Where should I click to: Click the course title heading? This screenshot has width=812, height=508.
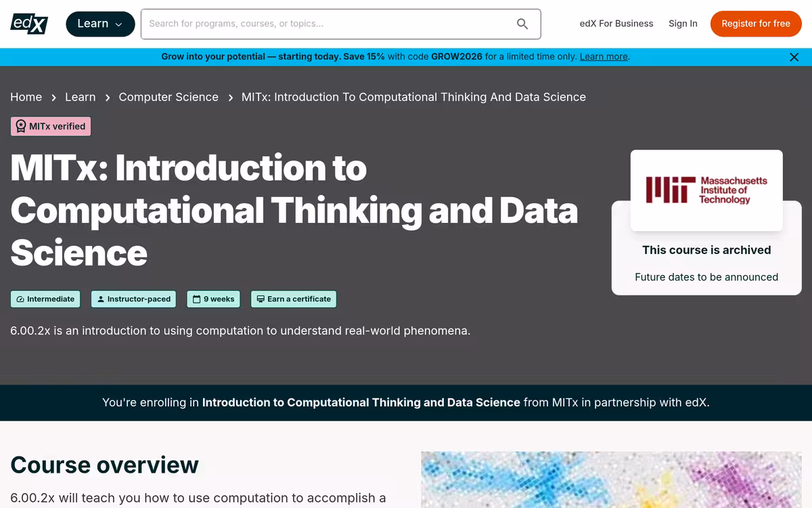click(x=294, y=210)
